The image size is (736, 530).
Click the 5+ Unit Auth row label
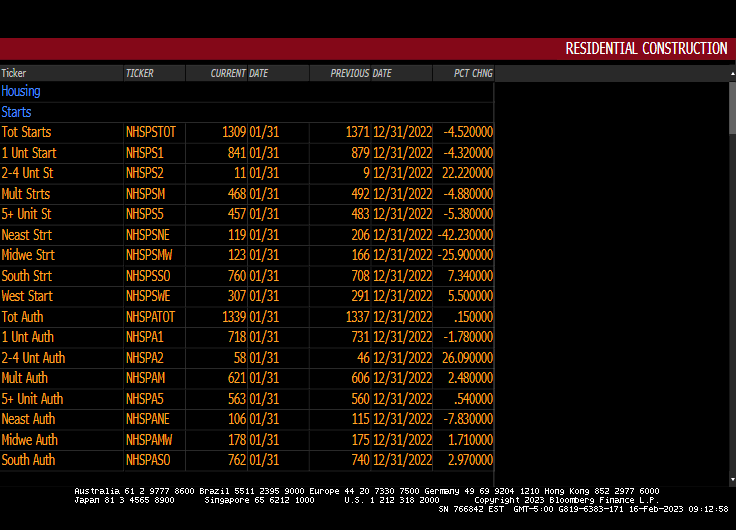pos(32,399)
